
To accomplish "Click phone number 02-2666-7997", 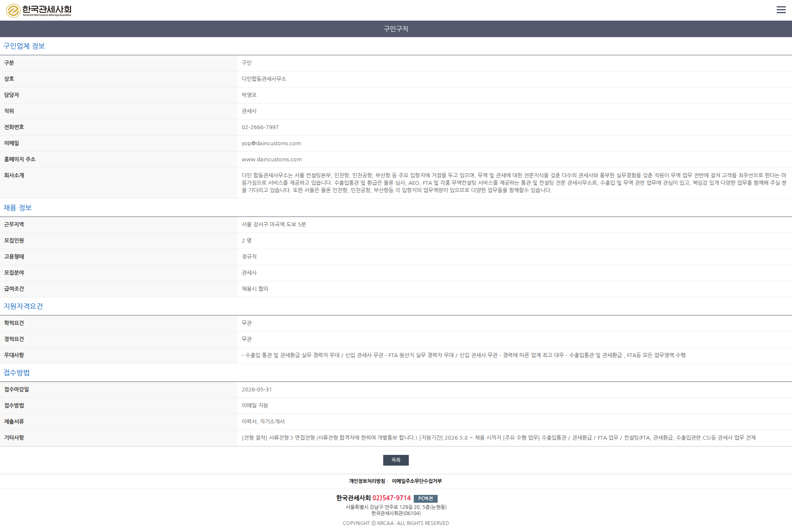I will 260,127.
